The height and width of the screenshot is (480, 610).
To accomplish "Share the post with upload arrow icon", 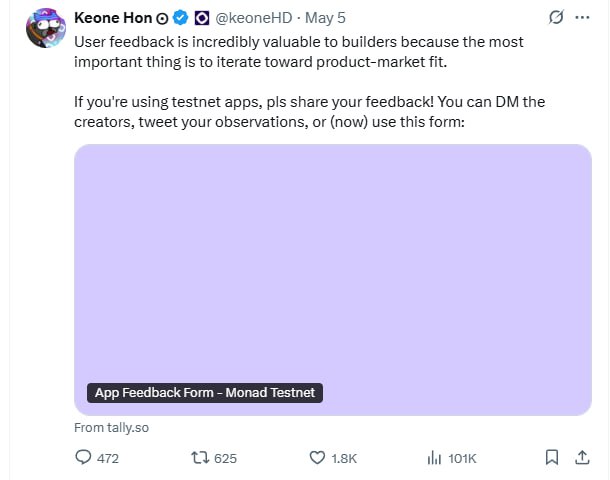I will point(582,457).
